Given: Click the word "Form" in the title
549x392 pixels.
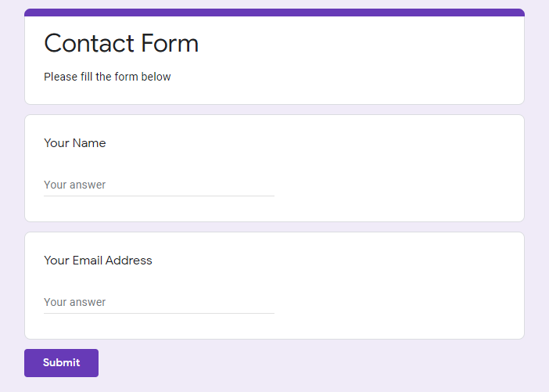Looking at the screenshot, I should pos(174,43).
